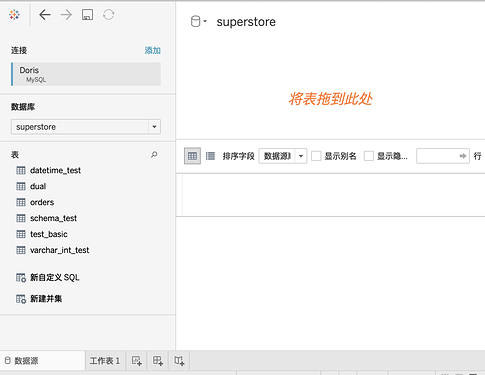
Task: Select the schema_test table
Action: point(53,218)
